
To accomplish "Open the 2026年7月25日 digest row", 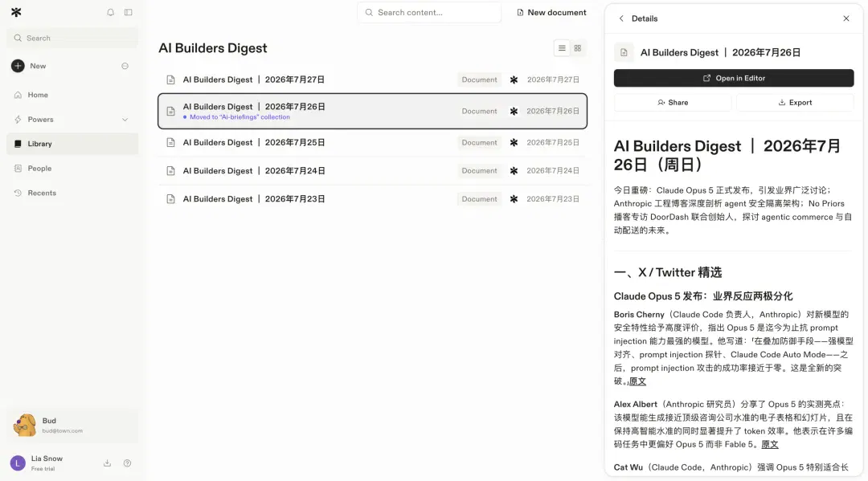I will coord(373,143).
